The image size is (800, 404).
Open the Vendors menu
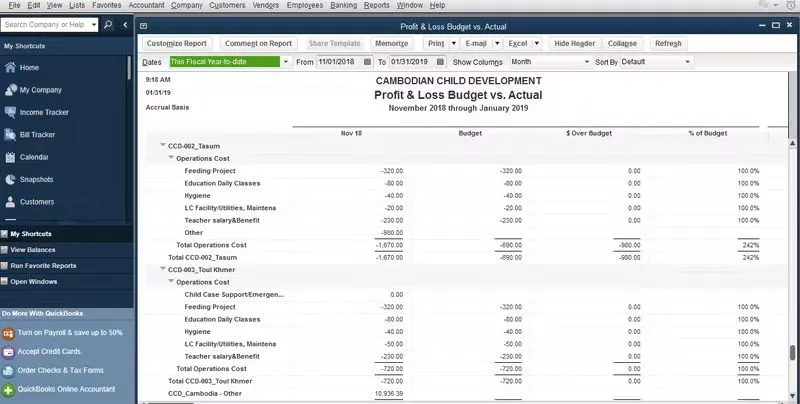click(x=267, y=6)
